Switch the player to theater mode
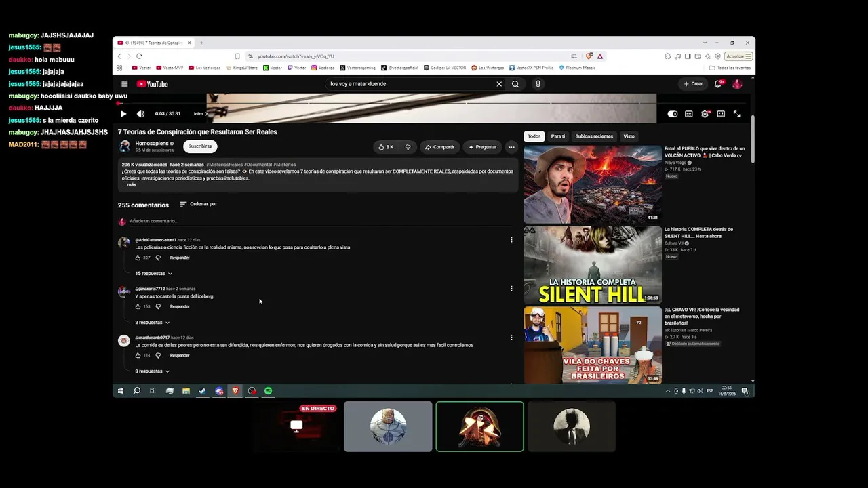Viewport: 868px width, 488px height. (x=721, y=114)
